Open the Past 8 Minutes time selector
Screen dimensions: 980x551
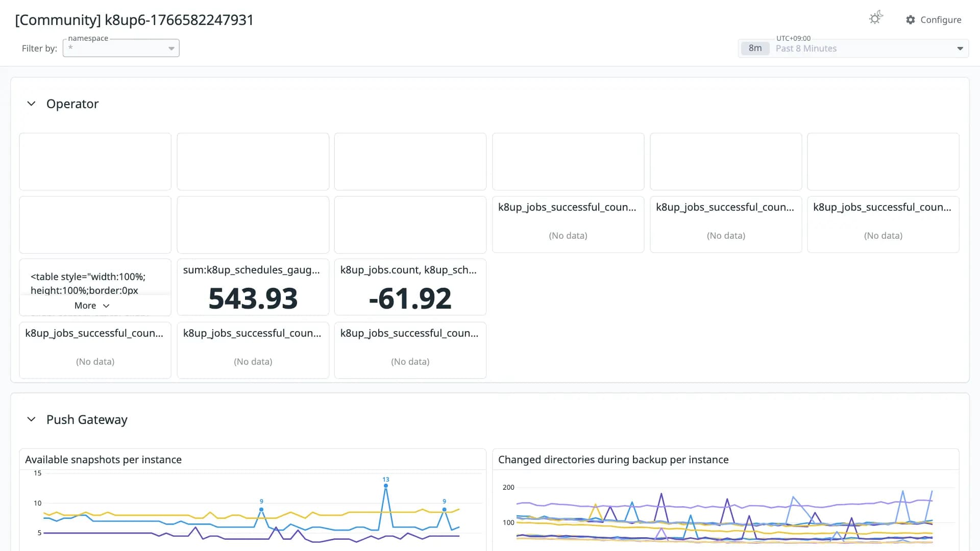point(853,48)
